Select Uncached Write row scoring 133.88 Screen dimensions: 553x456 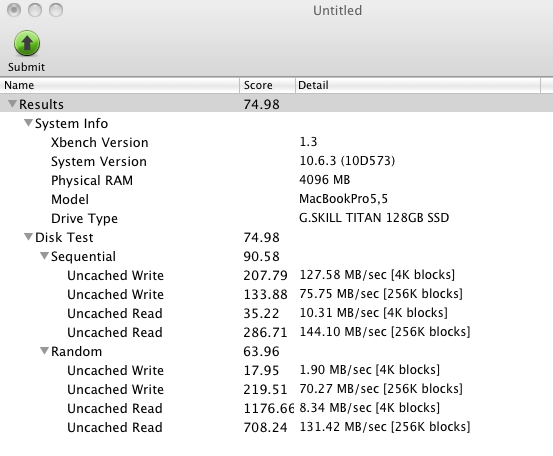point(276,294)
